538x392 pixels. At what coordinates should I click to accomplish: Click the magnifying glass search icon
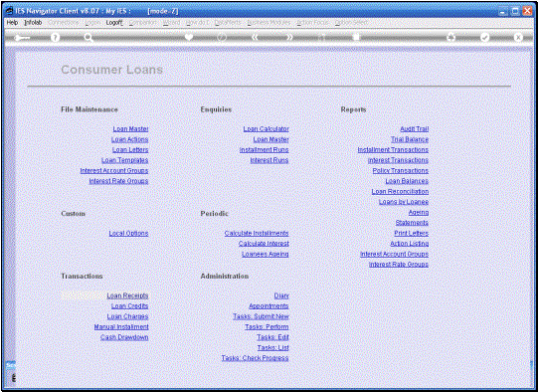coord(89,38)
